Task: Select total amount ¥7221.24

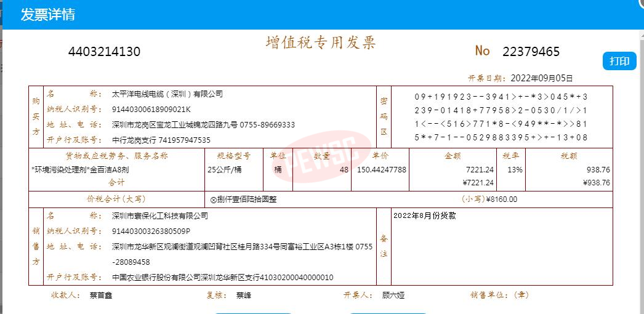Action: click(478, 183)
